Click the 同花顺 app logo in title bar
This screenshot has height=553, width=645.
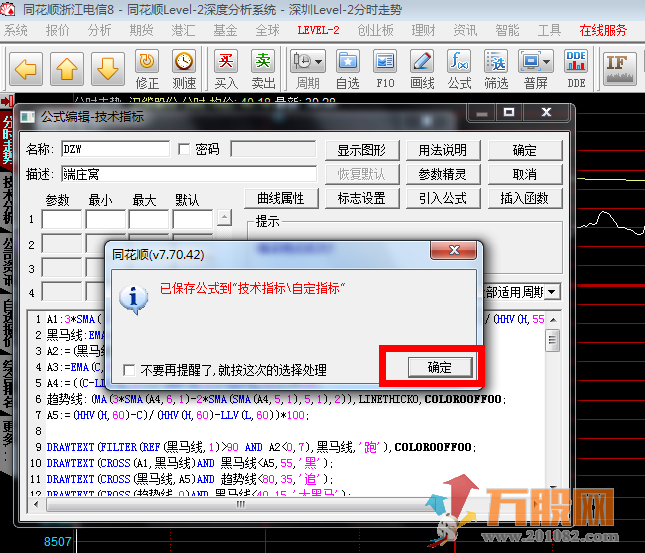[x=8, y=9]
